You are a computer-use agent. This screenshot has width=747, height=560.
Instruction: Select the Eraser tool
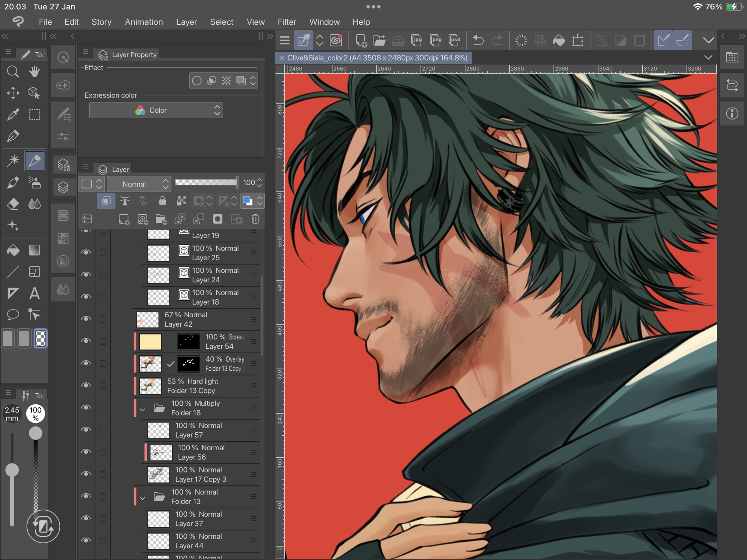click(13, 204)
